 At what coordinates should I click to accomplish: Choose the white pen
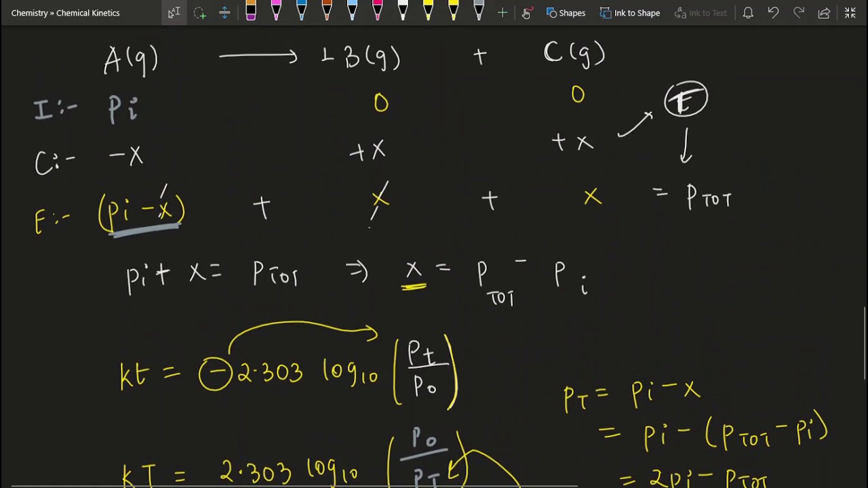point(403,11)
